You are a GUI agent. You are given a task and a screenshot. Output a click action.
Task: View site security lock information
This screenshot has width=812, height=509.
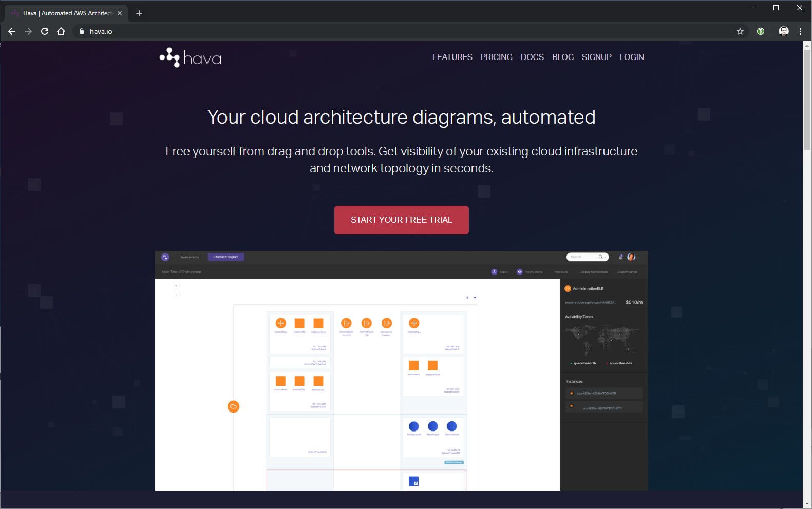pyautogui.click(x=81, y=31)
